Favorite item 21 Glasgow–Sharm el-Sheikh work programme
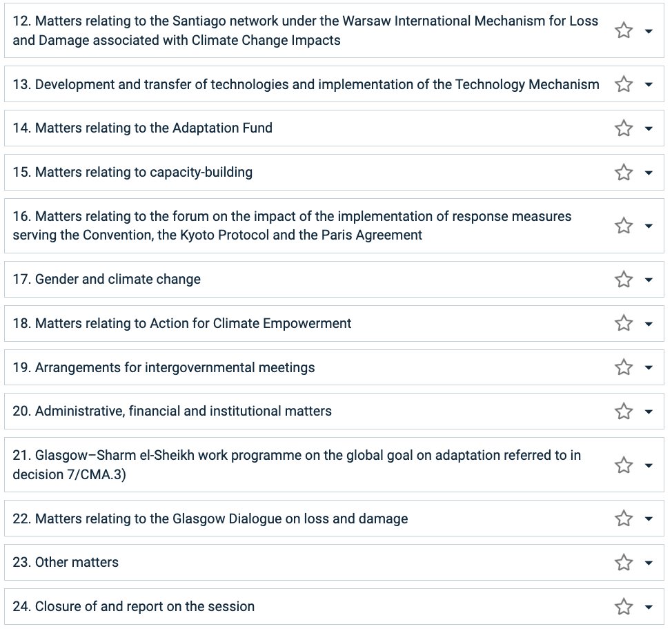672x629 pixels. (624, 465)
